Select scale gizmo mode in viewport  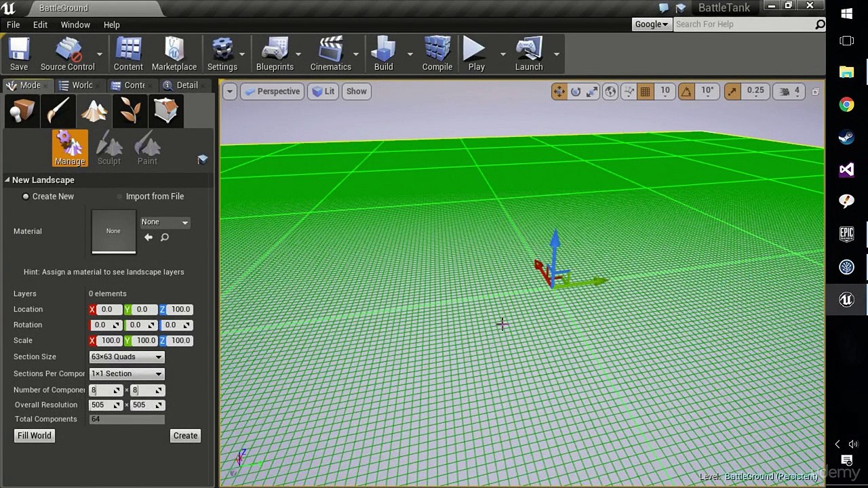click(x=592, y=91)
